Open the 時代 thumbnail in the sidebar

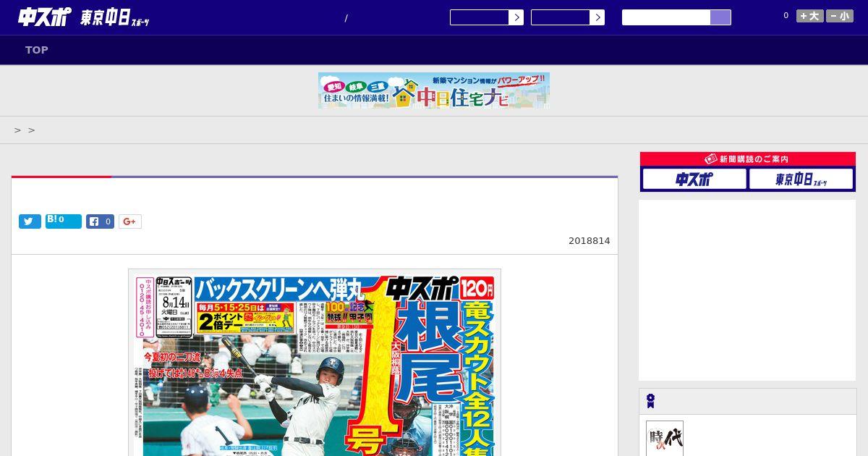coord(665,439)
